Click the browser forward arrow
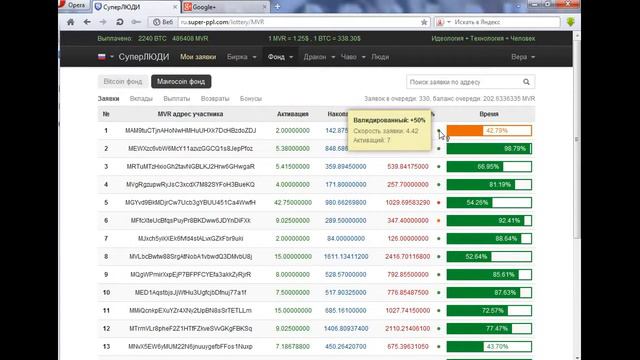Image resolution: width=640 pixels, height=360 pixels. (x=103, y=22)
